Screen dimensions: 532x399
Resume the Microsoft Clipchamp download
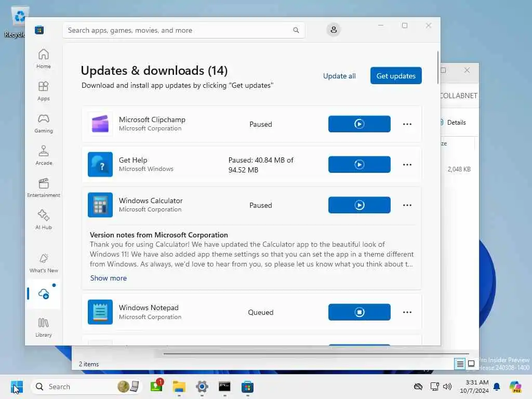[x=360, y=124]
